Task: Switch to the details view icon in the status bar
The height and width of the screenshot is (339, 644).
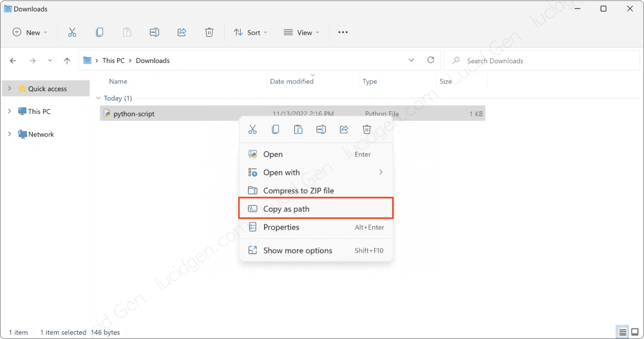Action: [623, 332]
